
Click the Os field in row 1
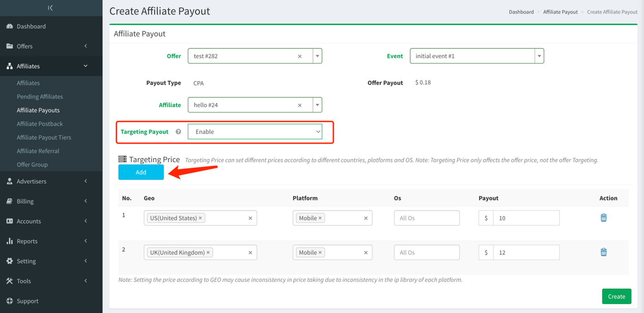pos(427,218)
